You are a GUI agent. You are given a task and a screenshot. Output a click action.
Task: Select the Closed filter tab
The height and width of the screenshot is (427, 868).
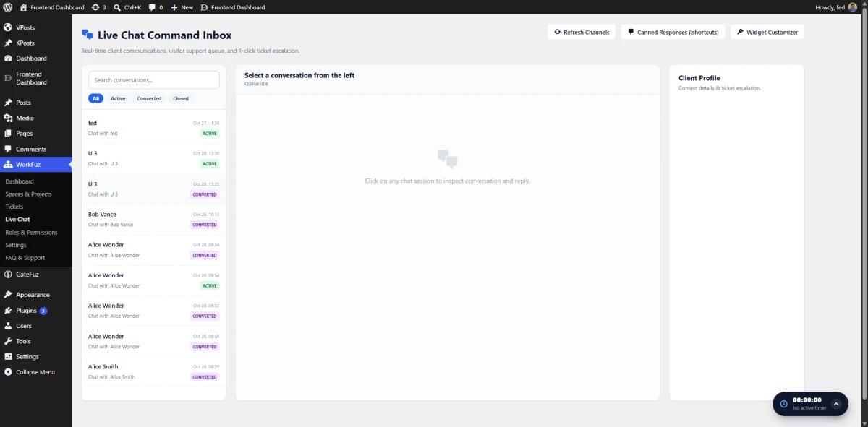[x=181, y=98]
